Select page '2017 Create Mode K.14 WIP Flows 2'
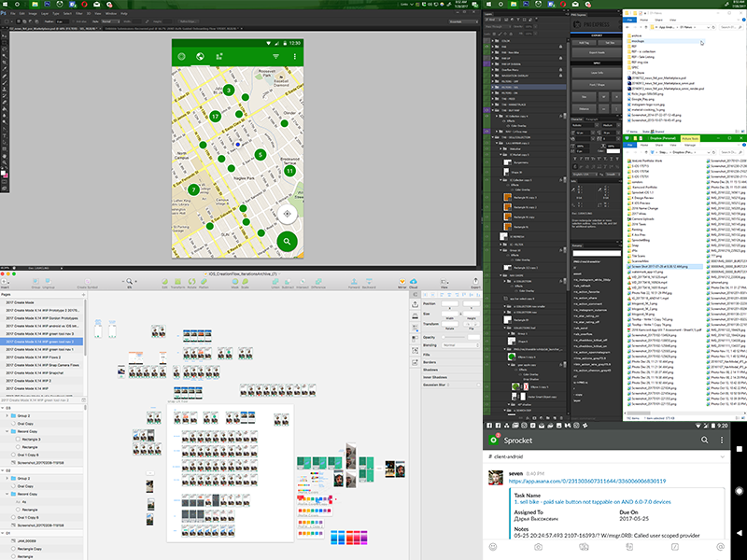The width and height of the screenshot is (747, 560). 34,356
